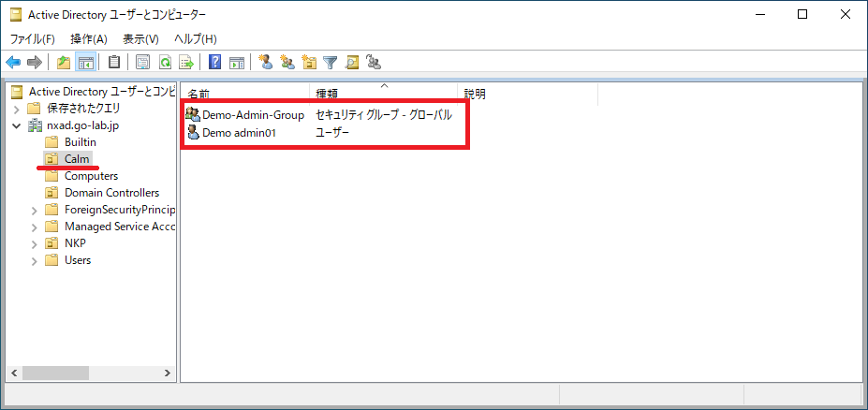The width and height of the screenshot is (868, 410).
Task: Click the title bar application icon
Action: tap(16, 15)
